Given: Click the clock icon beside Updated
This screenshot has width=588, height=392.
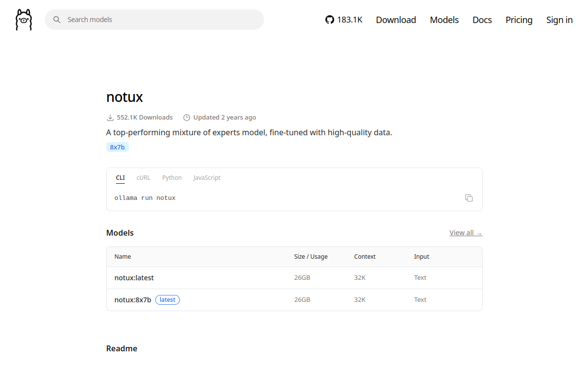Looking at the screenshot, I should pos(187,118).
